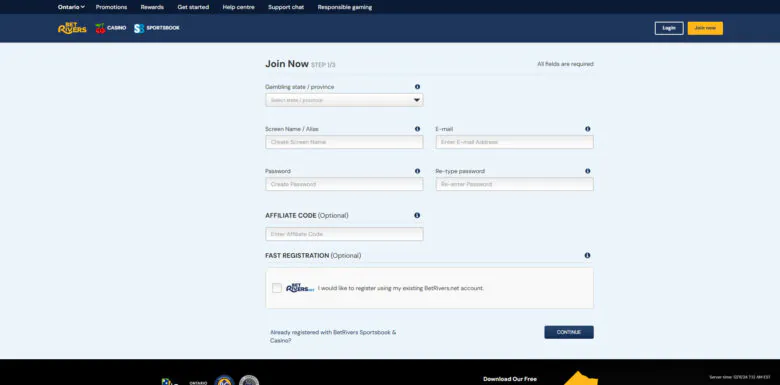Open Get started menu item
780x385 pixels.
(x=193, y=7)
